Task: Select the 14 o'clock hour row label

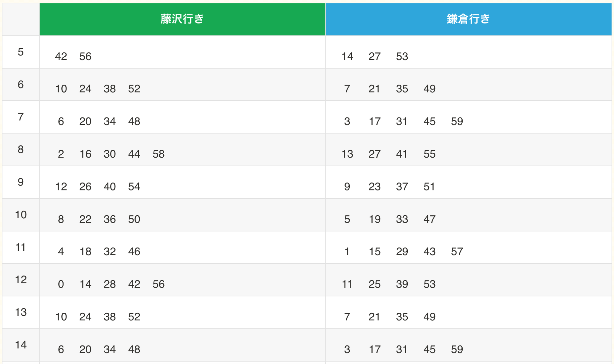Action: point(21,345)
